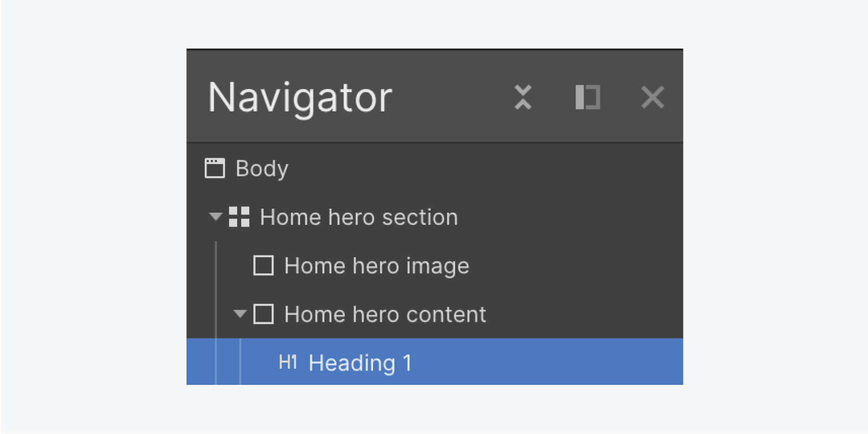Collapse the Home hero section tree arrow
The image size is (868, 434).
coord(216,217)
